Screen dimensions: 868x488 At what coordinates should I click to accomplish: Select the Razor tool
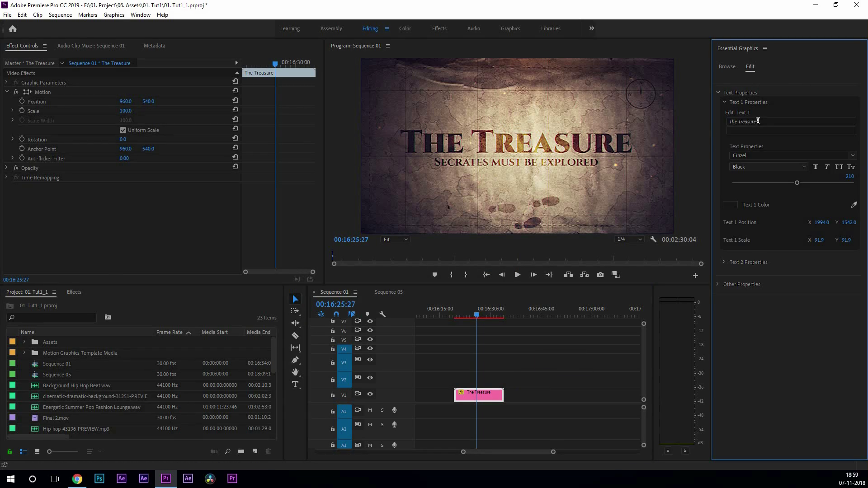[295, 336]
